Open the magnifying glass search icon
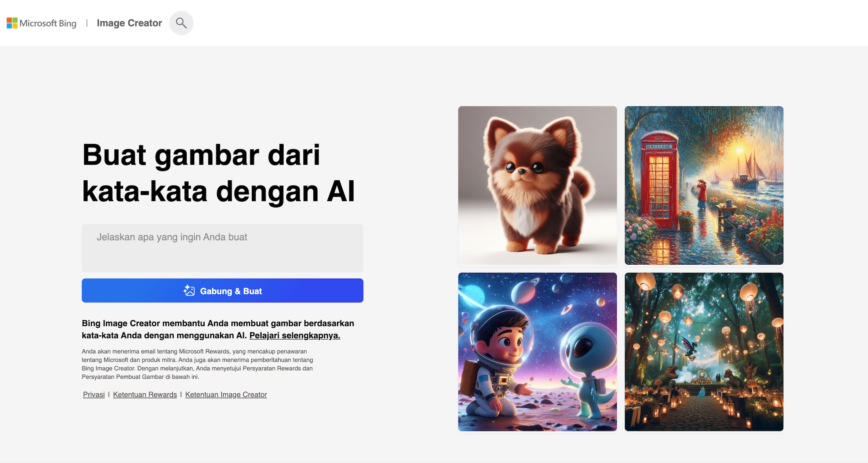 181,23
